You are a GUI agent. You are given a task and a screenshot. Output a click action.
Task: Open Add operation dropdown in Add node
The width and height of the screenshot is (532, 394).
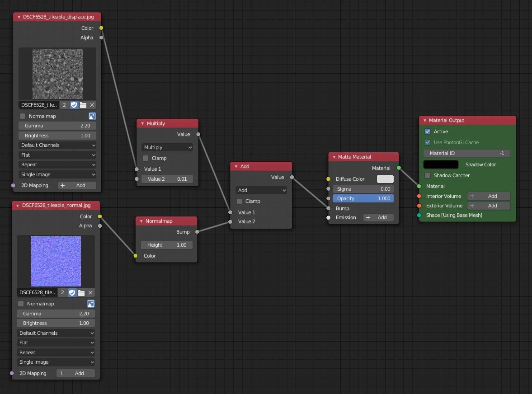click(x=261, y=190)
